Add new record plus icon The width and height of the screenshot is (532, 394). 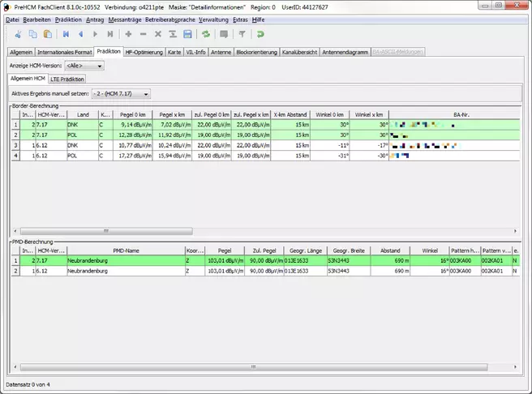pyautogui.click(x=128, y=34)
